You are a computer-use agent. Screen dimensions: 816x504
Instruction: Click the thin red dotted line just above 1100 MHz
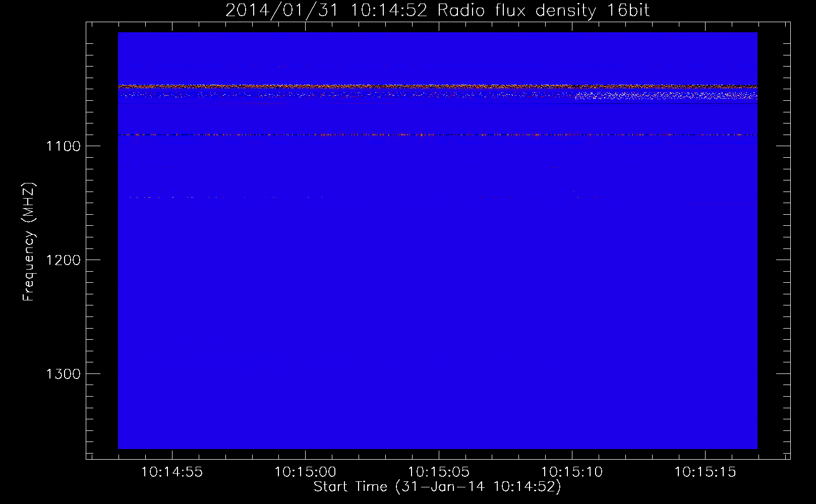click(x=437, y=135)
